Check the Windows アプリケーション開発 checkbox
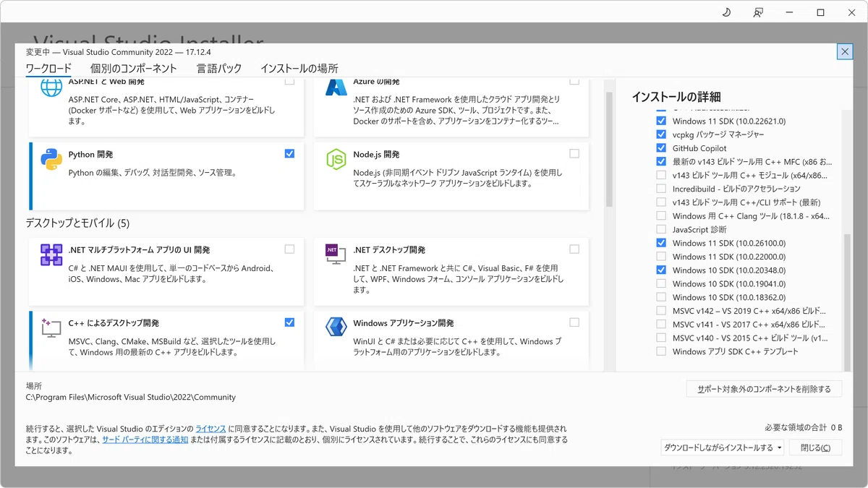The width and height of the screenshot is (868, 488). (574, 322)
